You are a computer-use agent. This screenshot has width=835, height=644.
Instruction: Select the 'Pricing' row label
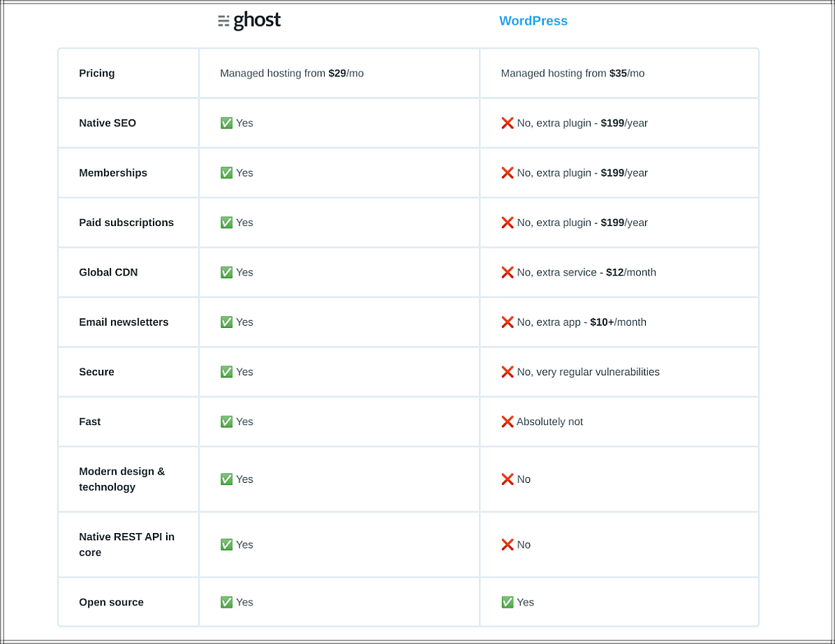coord(97,73)
